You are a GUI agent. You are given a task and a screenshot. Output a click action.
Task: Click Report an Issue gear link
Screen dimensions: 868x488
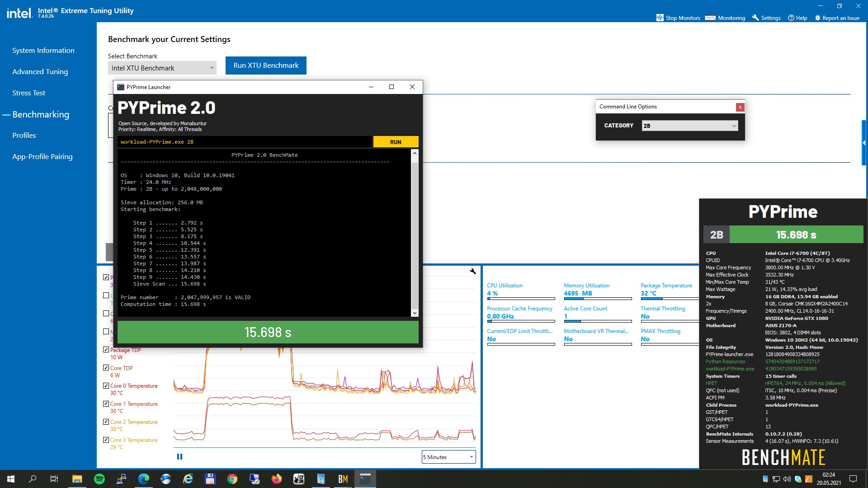[x=837, y=18]
